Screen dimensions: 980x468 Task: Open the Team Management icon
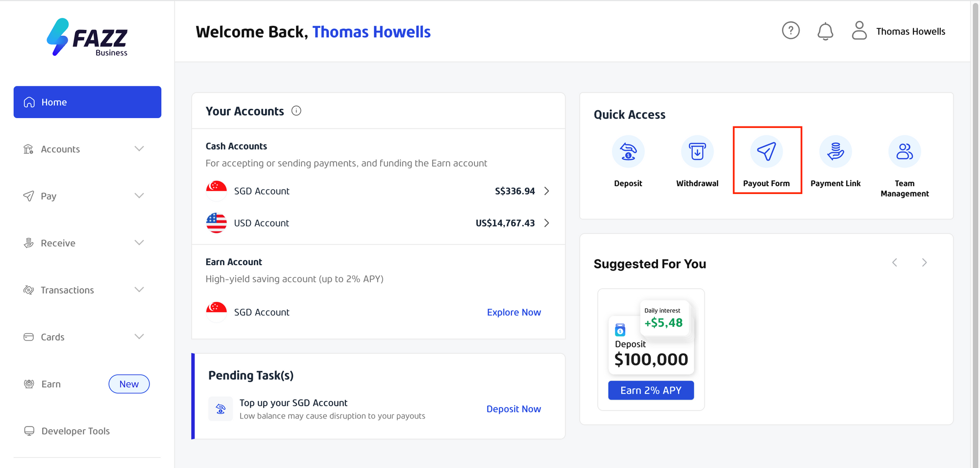pos(905,151)
